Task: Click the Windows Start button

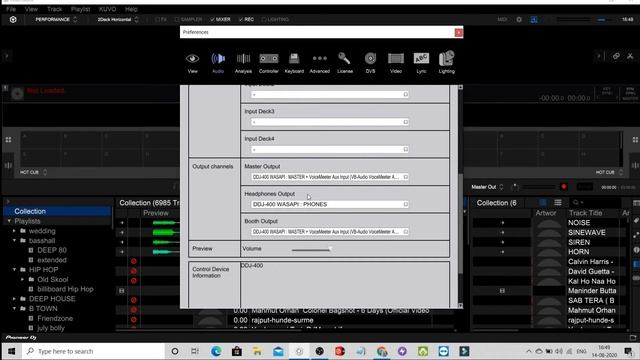Action: (x=11, y=351)
